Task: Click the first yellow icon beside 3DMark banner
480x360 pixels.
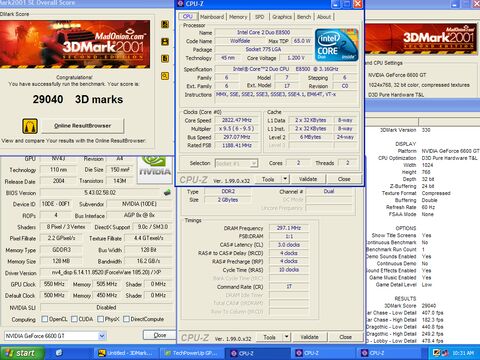Action: point(165,24)
